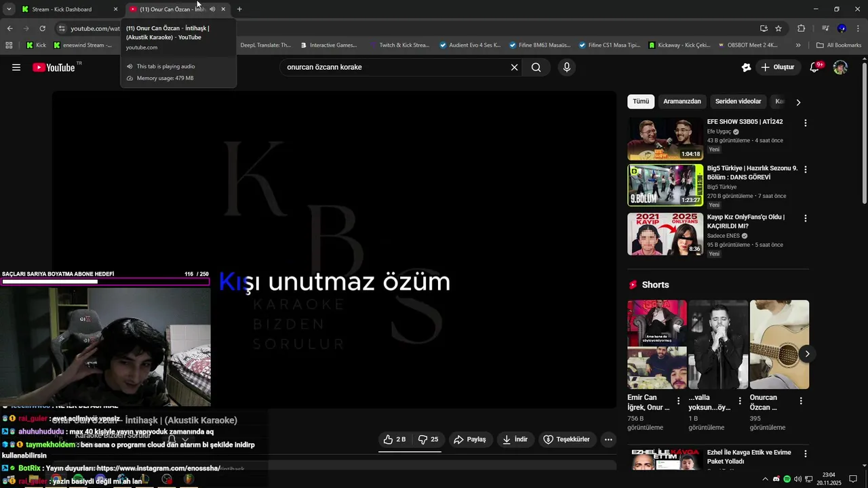Select the Tümü filter chip
Screen dimensions: 868x488
pyautogui.click(x=641, y=102)
